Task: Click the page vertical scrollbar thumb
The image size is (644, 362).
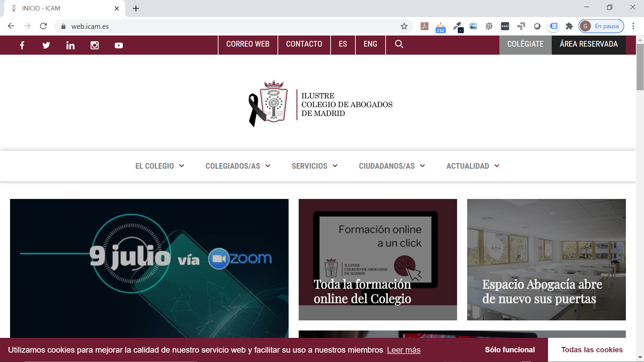Action: [640, 67]
